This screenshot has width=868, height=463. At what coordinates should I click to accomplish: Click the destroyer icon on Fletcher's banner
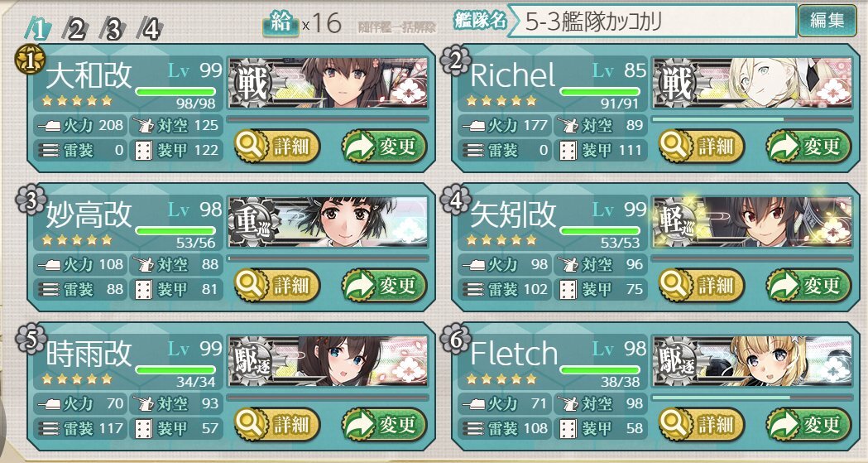[676, 362]
